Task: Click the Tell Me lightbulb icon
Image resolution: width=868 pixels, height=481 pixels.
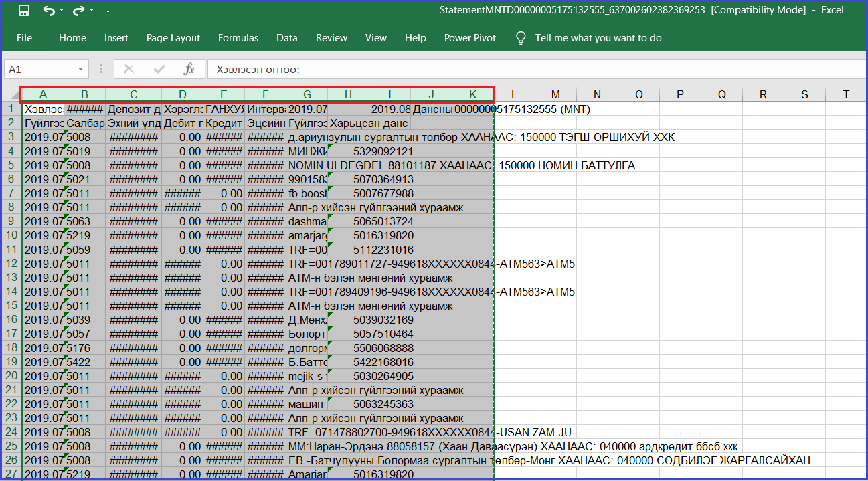Action: click(x=521, y=38)
